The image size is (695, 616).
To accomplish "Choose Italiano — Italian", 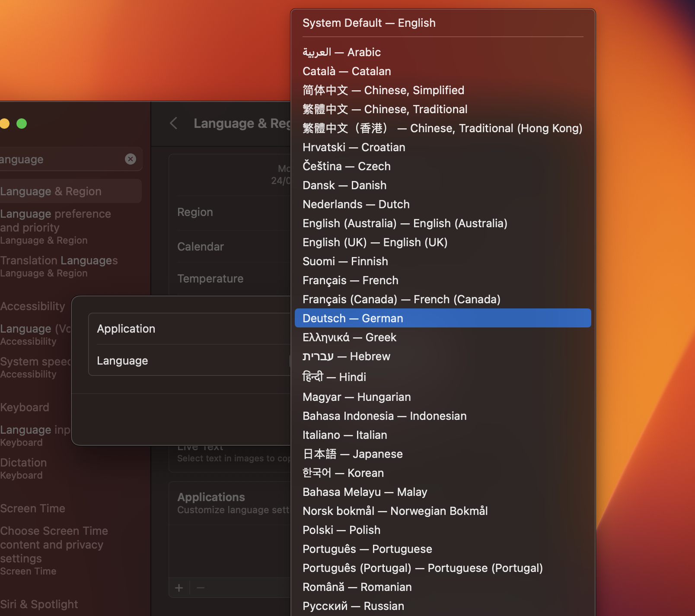I will coord(443,435).
